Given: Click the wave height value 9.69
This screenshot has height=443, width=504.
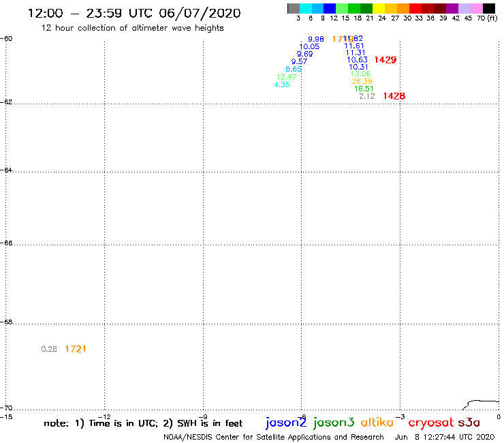Looking at the screenshot, I should tap(304, 54).
